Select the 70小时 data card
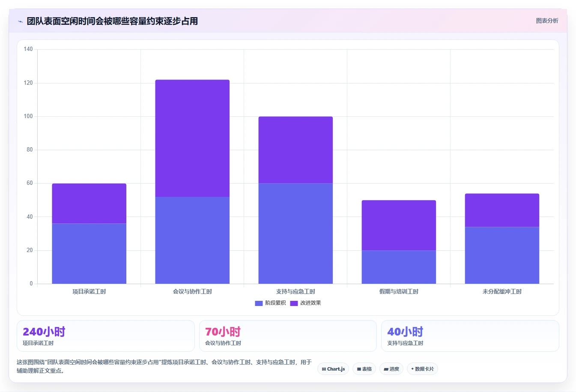This screenshot has width=576, height=392. [288, 336]
